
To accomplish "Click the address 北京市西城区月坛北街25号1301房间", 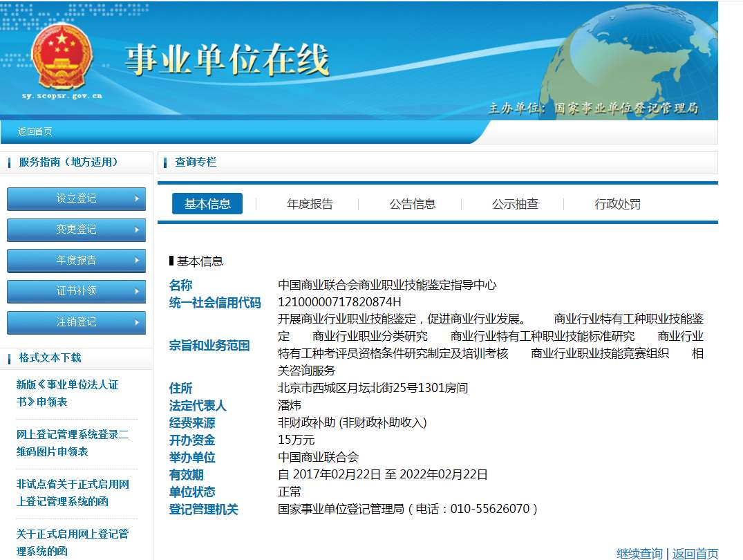I will [373, 388].
